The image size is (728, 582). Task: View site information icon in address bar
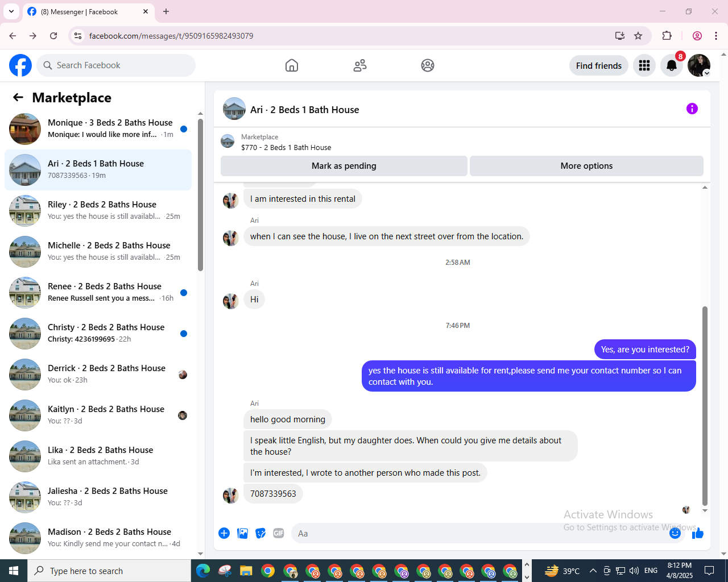78,36
